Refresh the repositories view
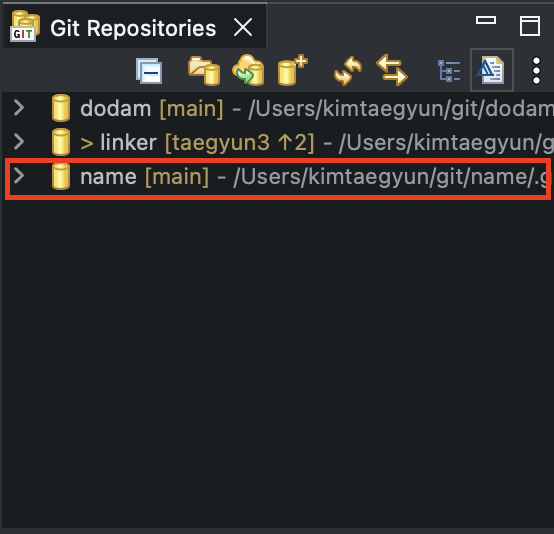 348,71
